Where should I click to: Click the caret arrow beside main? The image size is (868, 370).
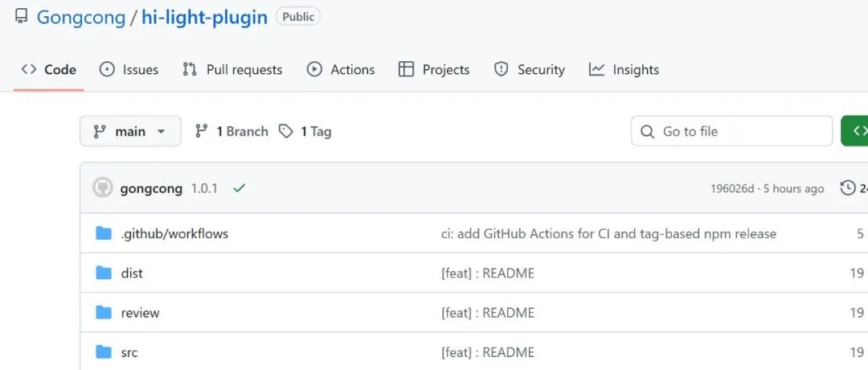pos(161,132)
